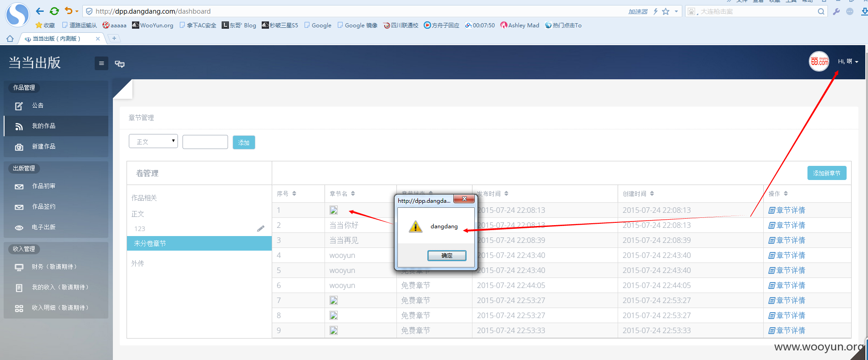Click the 添加新章节 button

[827, 173]
